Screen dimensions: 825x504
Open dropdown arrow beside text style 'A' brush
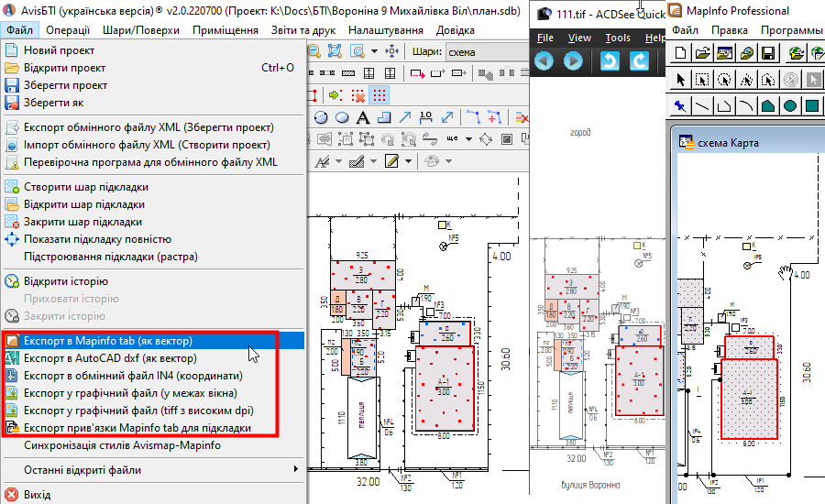pyautogui.click(x=339, y=161)
